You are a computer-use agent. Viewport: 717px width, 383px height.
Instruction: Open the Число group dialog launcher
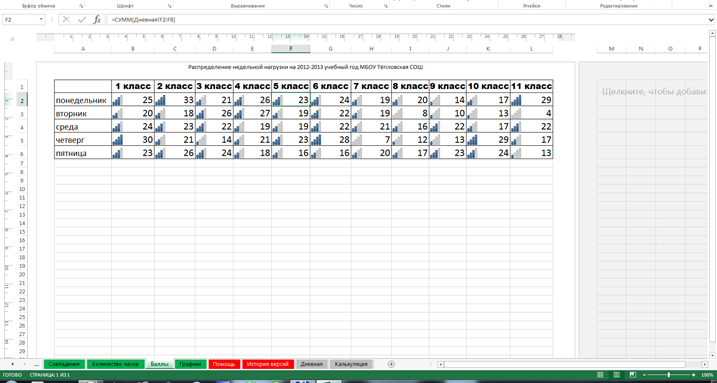coord(386,6)
